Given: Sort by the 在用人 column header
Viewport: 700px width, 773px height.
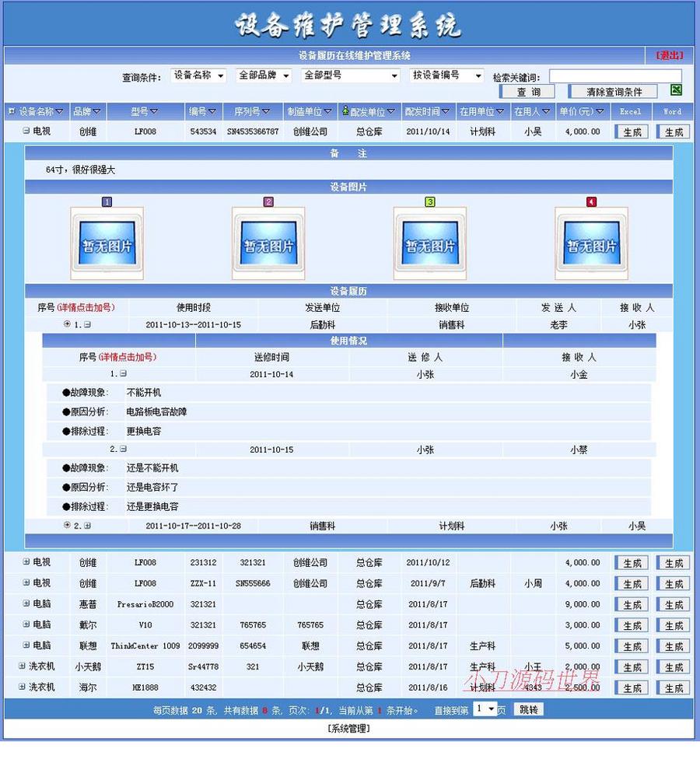Looking at the screenshot, I should click(533, 112).
